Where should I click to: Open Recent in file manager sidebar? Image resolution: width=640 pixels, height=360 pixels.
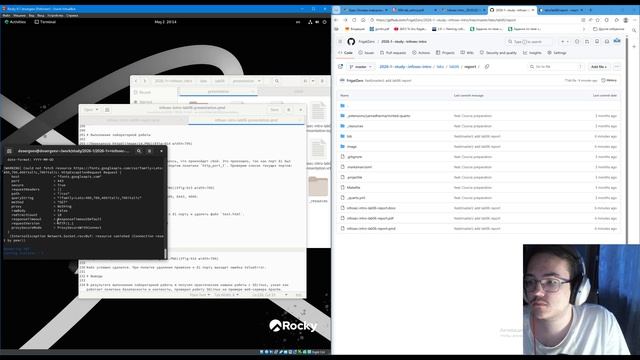(145, 92)
